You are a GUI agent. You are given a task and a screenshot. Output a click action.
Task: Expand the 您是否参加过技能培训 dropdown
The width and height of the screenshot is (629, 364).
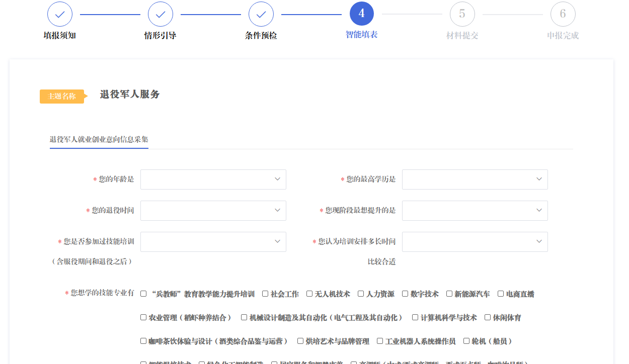pyautogui.click(x=213, y=242)
